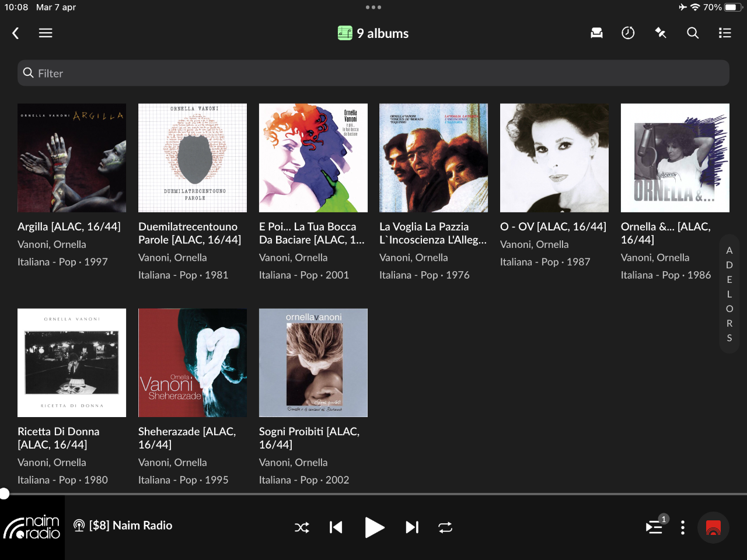747x560 pixels.
Task: Skip to previous track
Action: click(x=336, y=527)
